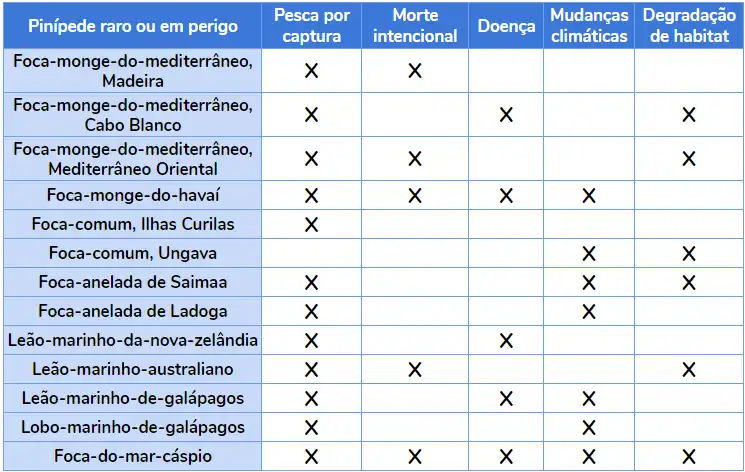The width and height of the screenshot is (745, 472).
Task: Select Morte intencional X for Foca-do-mar-cáspio
Action: tap(415, 457)
